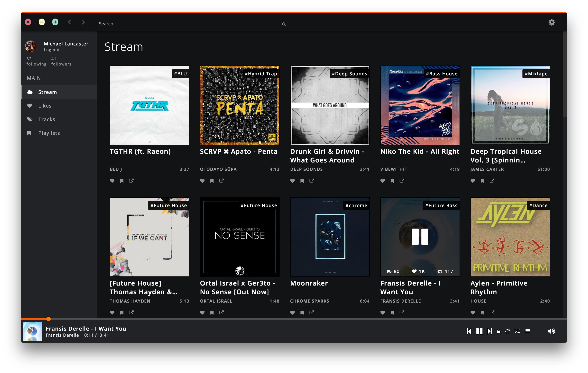Screen dimensions: 588x373
Task: Go to the previous track
Action: pyautogui.click(x=469, y=331)
